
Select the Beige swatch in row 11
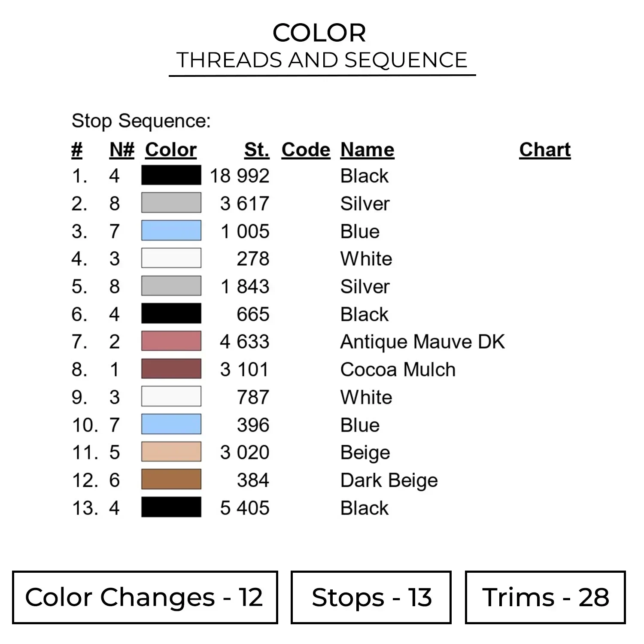171,452
